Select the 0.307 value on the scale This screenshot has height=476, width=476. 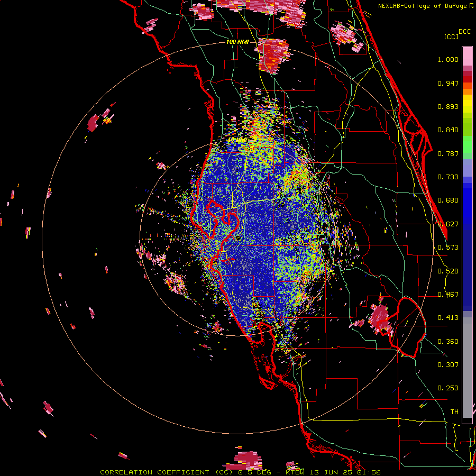coord(448,365)
